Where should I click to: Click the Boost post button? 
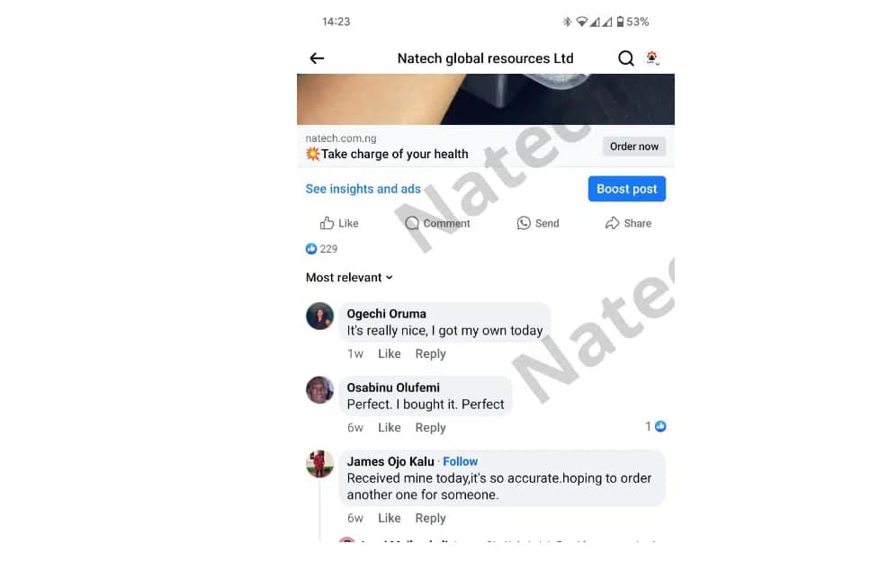click(626, 189)
